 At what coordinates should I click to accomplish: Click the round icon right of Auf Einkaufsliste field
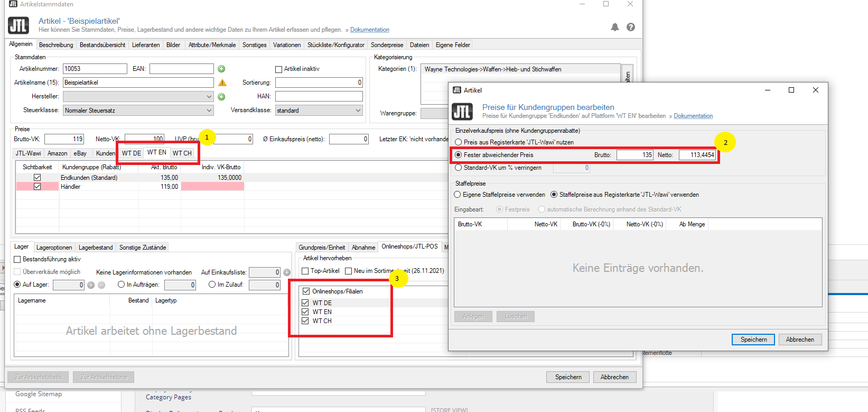coord(287,272)
